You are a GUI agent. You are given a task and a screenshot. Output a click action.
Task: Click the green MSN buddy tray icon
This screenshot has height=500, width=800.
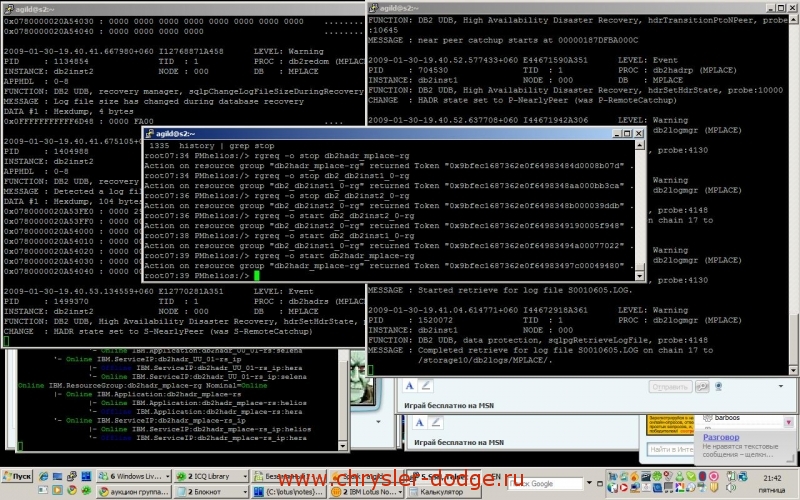(x=680, y=477)
